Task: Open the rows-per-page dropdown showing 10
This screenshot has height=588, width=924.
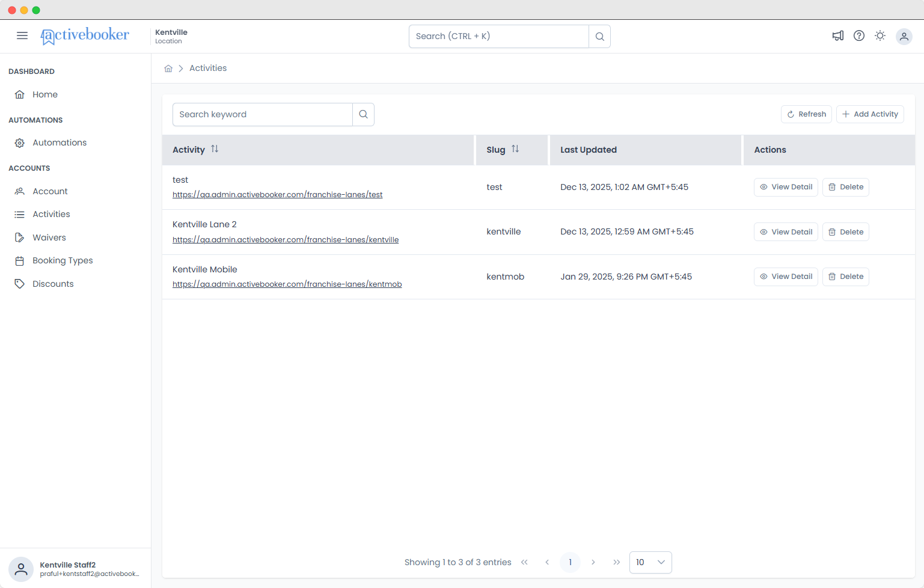Action: [650, 562]
